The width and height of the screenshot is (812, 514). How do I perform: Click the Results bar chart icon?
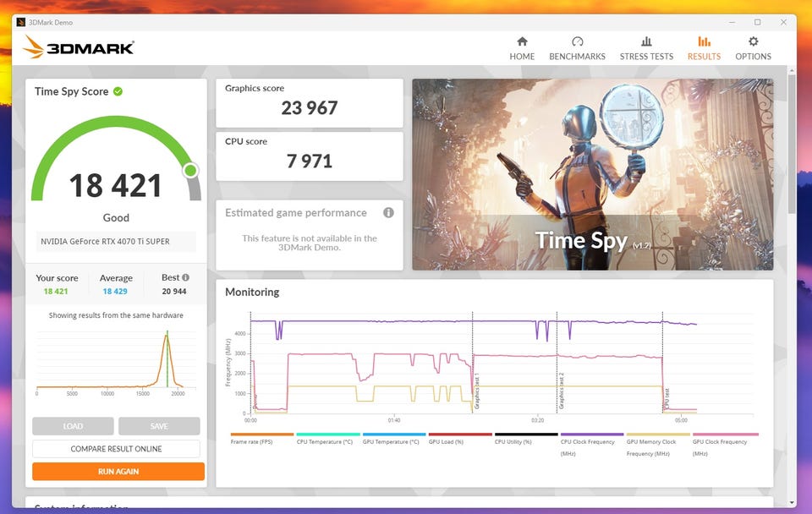[705, 41]
